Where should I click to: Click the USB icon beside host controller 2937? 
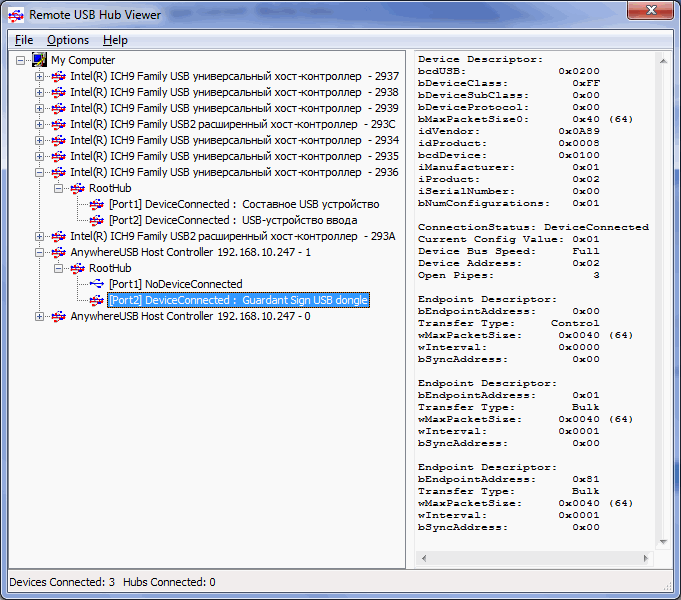tap(58, 76)
